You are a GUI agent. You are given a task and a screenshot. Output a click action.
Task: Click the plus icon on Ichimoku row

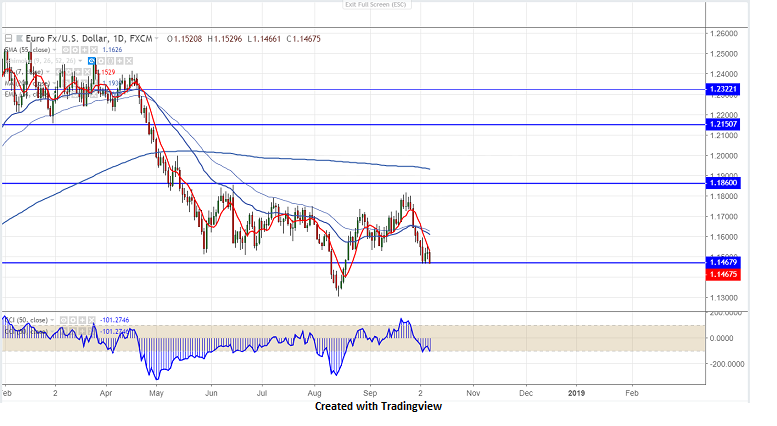[119, 61]
